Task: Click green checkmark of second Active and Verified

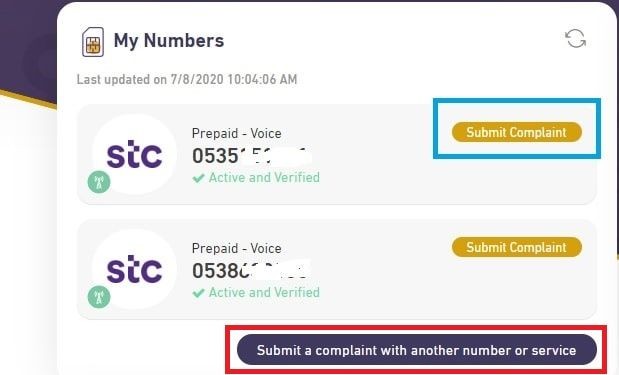Action: 198,293
